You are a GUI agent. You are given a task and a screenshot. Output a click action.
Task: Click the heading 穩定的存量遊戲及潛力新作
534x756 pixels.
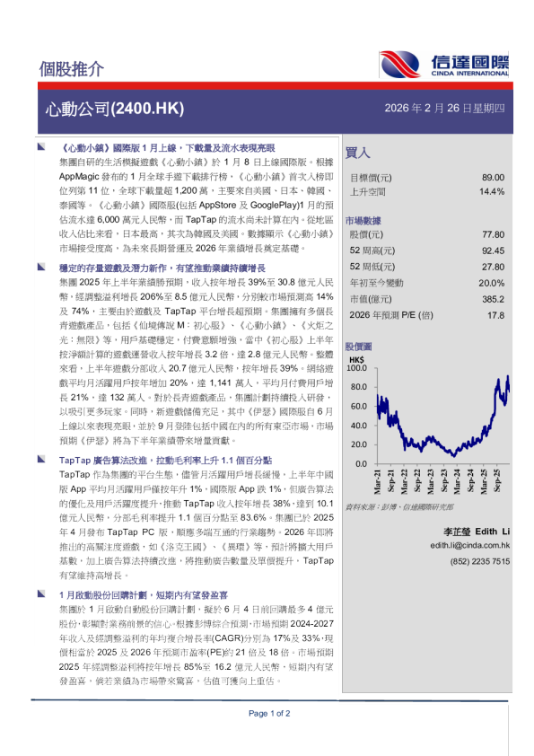(162, 268)
